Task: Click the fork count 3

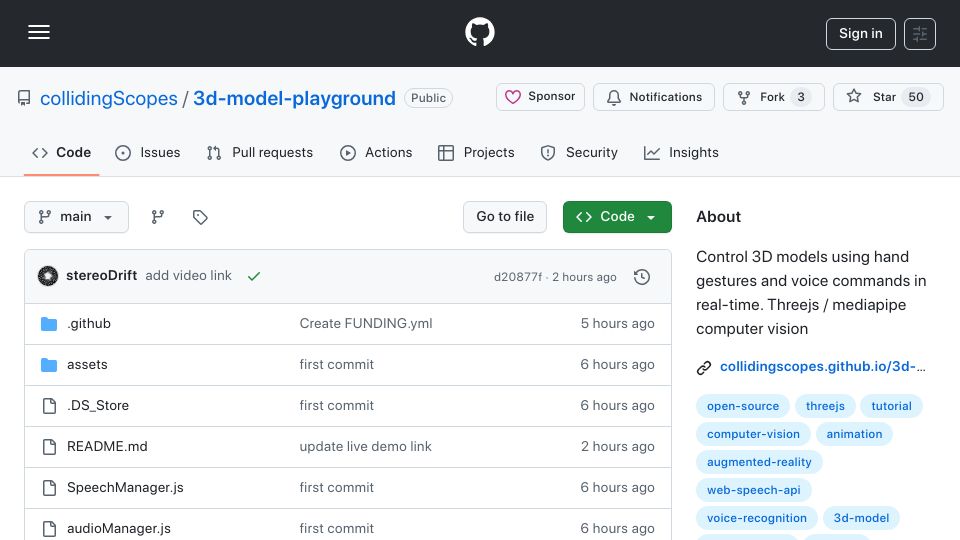Action: pos(801,97)
